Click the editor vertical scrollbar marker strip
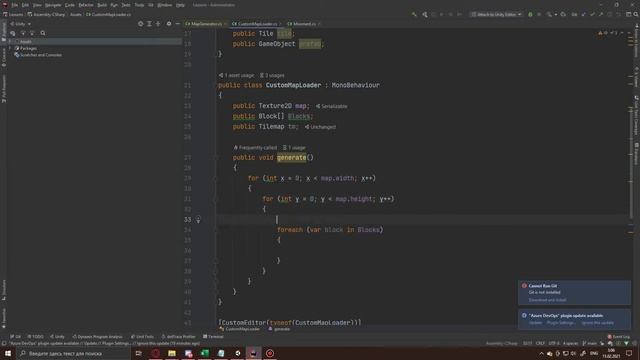Image resolution: width=640 pixels, height=360 pixels. coord(631,176)
